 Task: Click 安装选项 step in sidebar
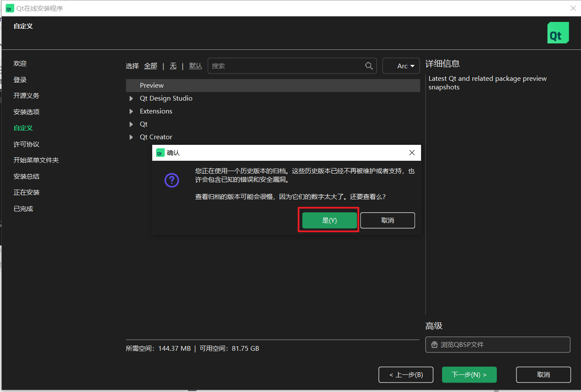pos(26,112)
